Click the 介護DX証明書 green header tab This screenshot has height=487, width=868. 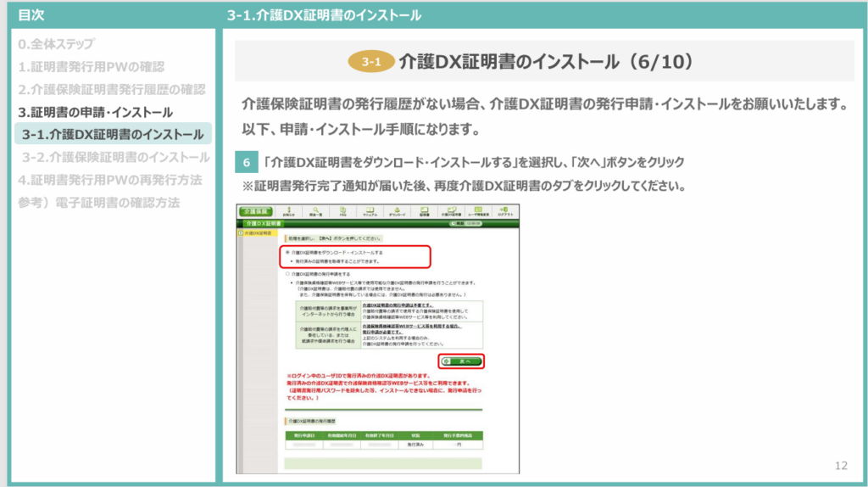(264, 223)
